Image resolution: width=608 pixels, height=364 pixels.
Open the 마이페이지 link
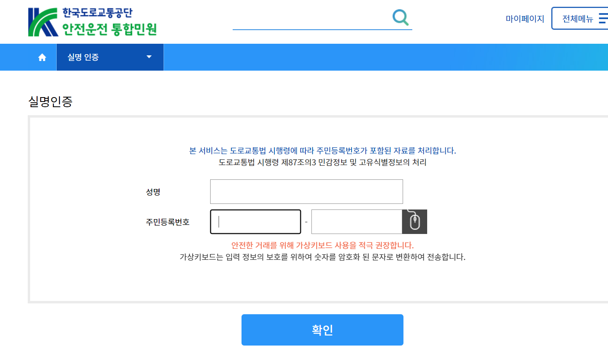click(525, 18)
